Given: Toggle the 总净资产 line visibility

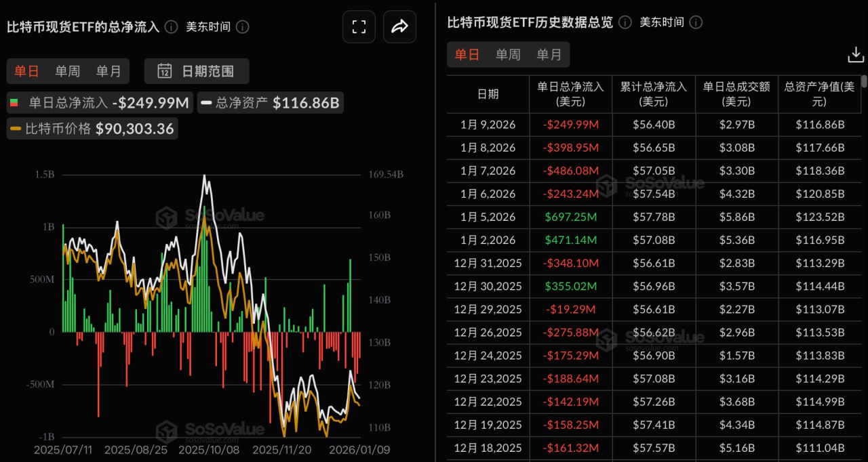Looking at the screenshot, I should tap(270, 102).
